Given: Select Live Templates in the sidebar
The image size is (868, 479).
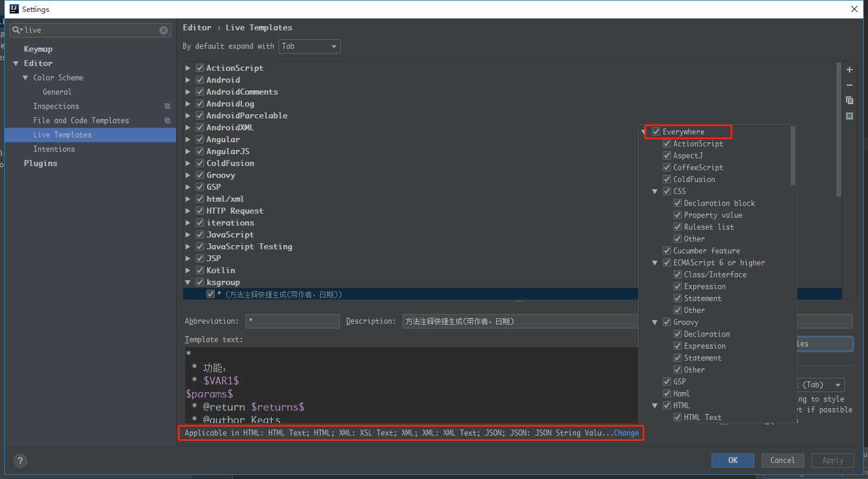Looking at the screenshot, I should (90, 135).
